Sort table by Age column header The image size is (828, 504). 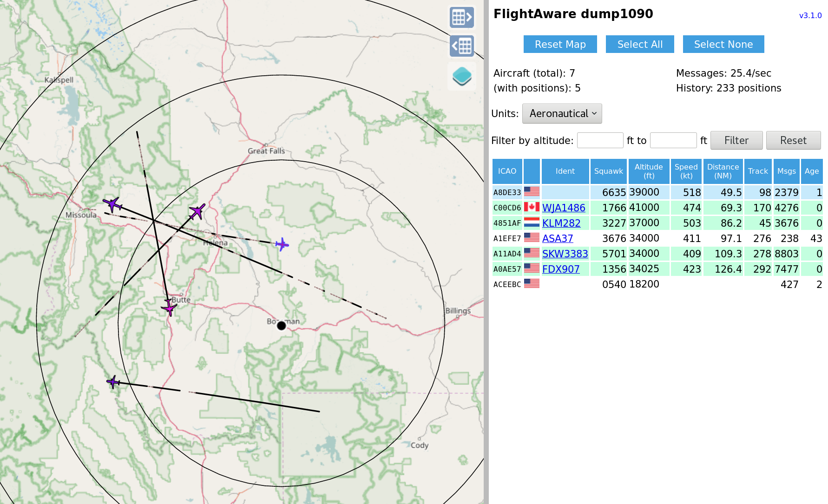(x=811, y=171)
